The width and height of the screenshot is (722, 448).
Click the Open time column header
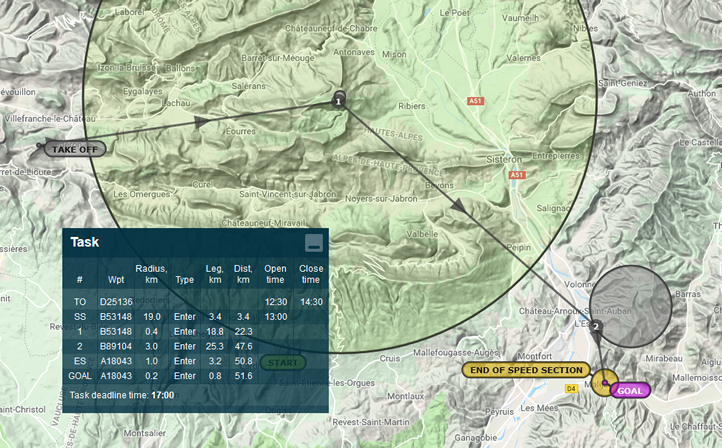pyautogui.click(x=275, y=274)
